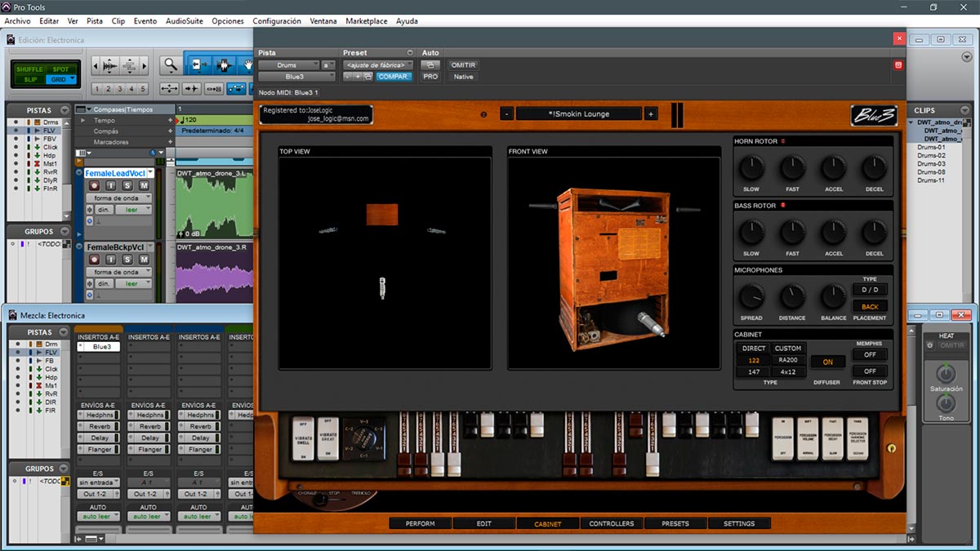
Task: Toggle Input monitoring on FemaleLeadVocl track
Action: click(110, 186)
